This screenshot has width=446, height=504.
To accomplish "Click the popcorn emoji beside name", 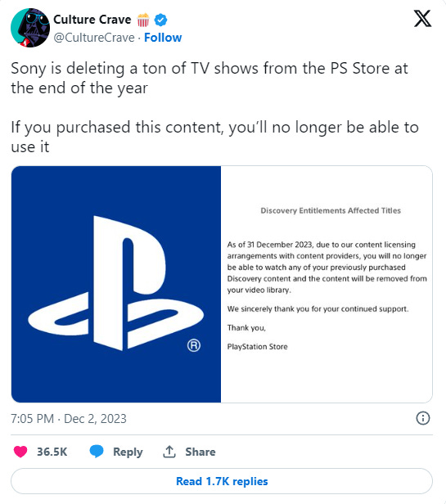I will point(143,20).
